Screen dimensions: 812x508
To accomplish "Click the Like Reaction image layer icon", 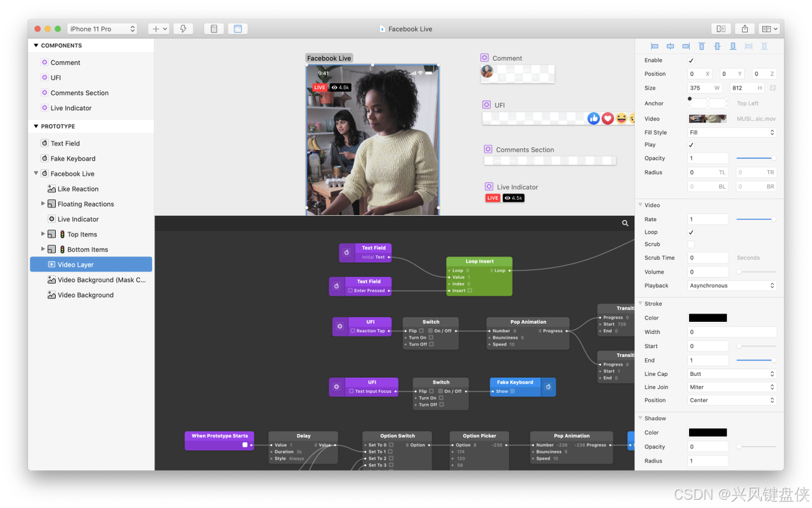I will click(51, 189).
